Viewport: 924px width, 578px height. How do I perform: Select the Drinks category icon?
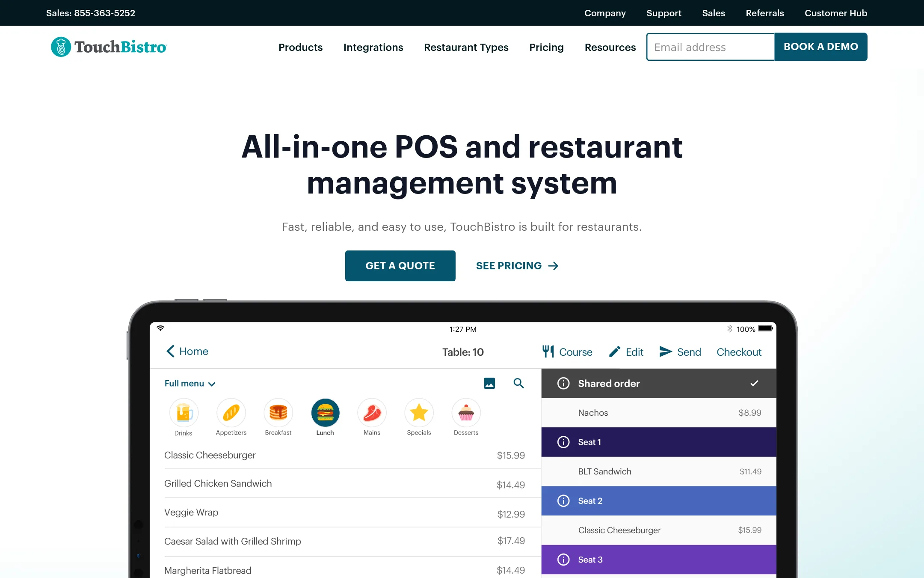184,413
